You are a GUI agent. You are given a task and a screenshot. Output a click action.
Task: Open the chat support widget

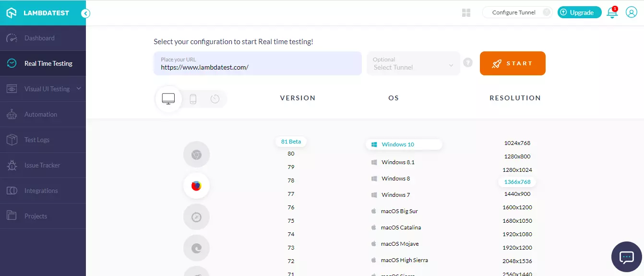coord(627,257)
